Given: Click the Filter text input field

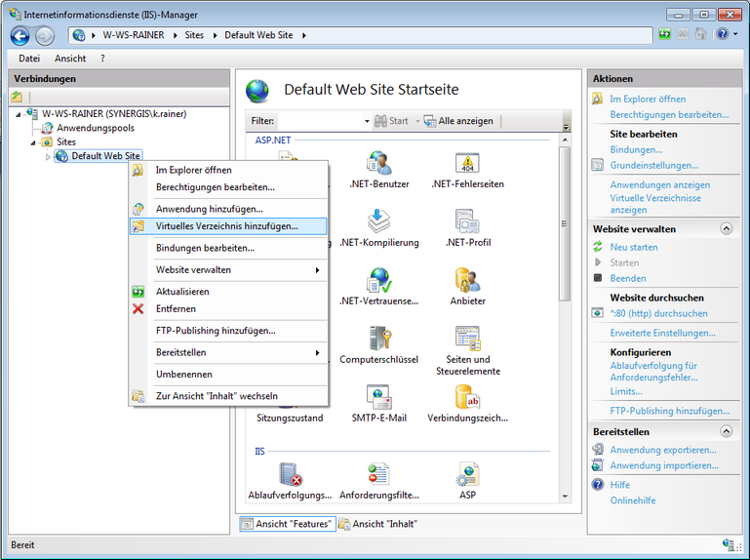Looking at the screenshot, I should (x=320, y=121).
